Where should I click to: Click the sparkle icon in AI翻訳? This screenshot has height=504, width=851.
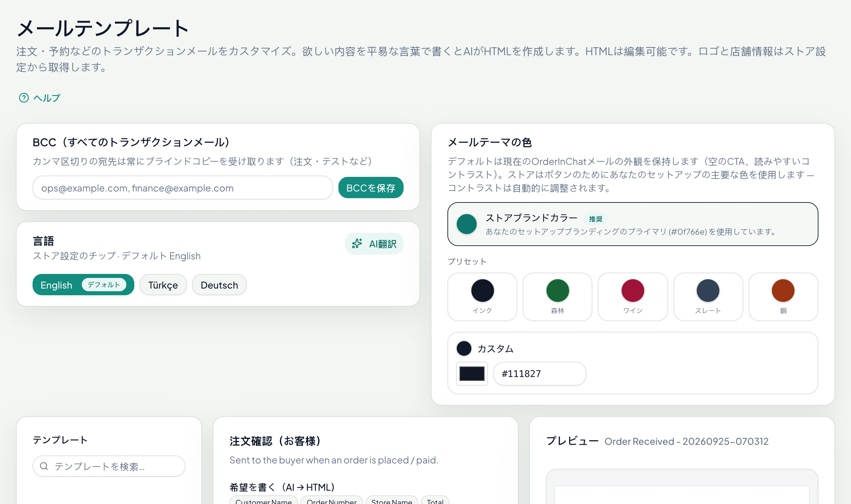357,243
